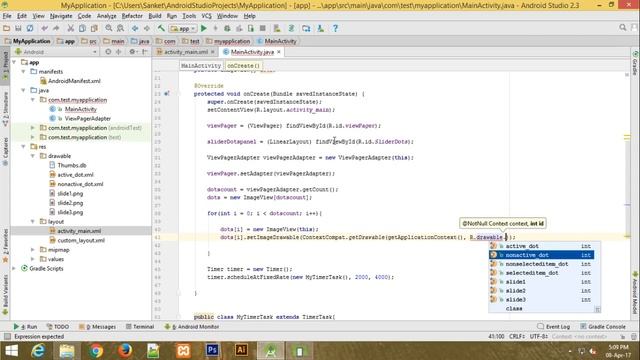Click the Debug app bug icon
Viewport: 640px width, 360px height.
pyautogui.click(x=227, y=28)
